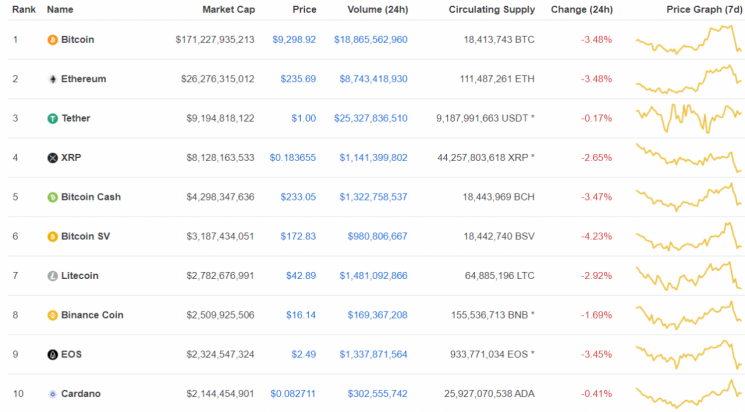Open Tether 7-day price graph

point(688,118)
